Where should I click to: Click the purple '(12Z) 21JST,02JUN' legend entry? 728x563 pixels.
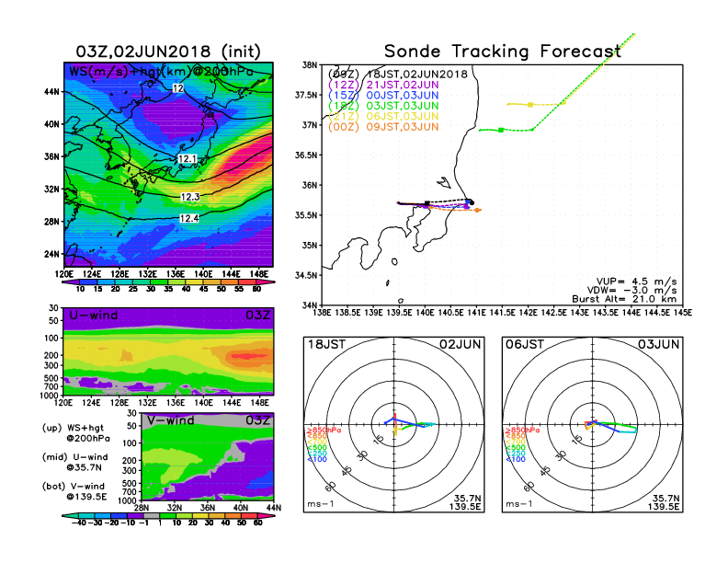[x=383, y=85]
